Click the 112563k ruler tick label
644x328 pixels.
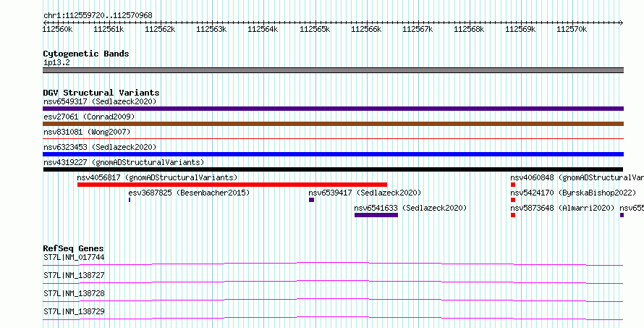point(212,29)
